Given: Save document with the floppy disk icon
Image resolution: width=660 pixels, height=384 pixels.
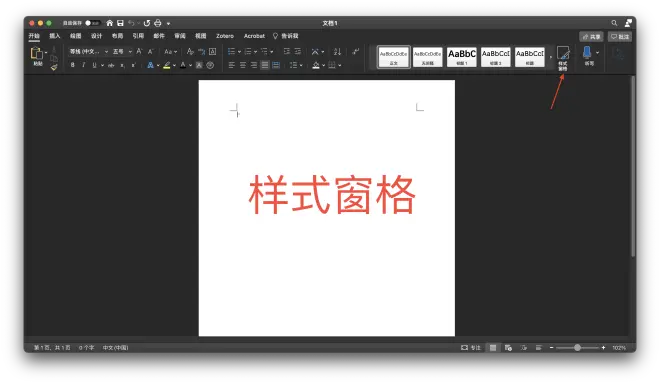Looking at the screenshot, I should click(120, 23).
